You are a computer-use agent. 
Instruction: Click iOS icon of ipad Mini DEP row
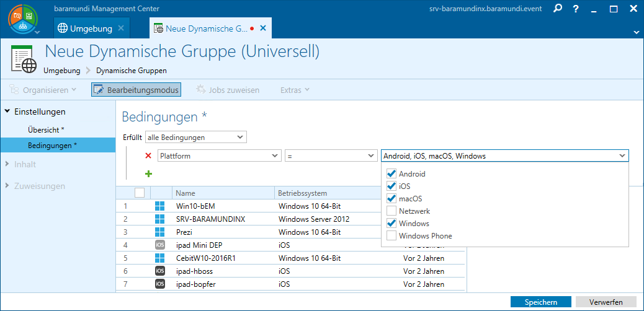[160, 245]
